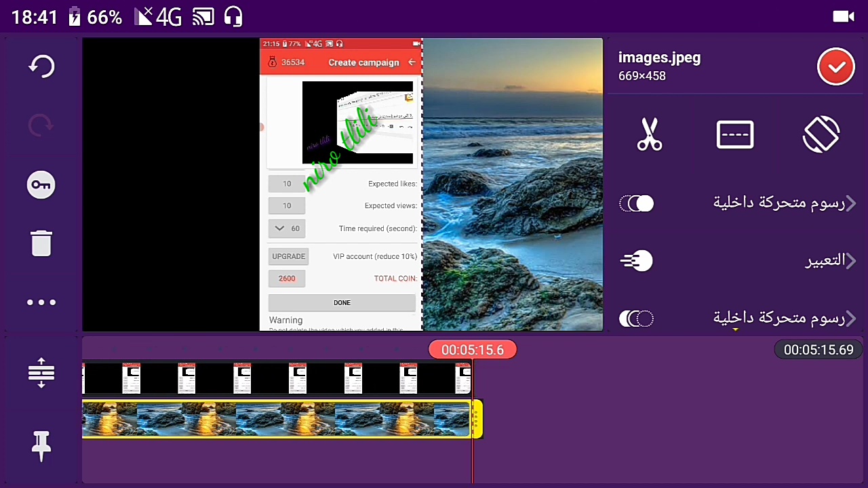Tap the niro tlili video thumbnail in preview
The height and width of the screenshot is (488, 868).
pos(357,123)
